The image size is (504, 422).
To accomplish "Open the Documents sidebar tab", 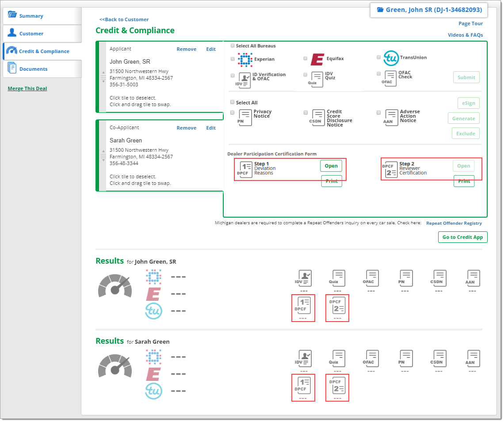I will click(x=42, y=69).
